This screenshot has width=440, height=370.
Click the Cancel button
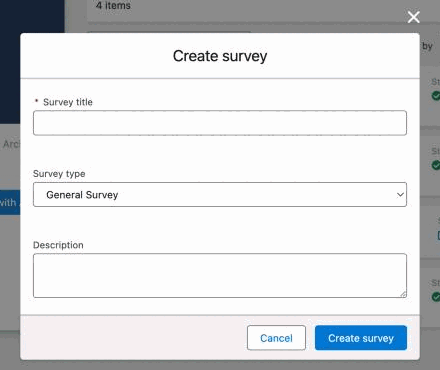pyautogui.click(x=276, y=338)
